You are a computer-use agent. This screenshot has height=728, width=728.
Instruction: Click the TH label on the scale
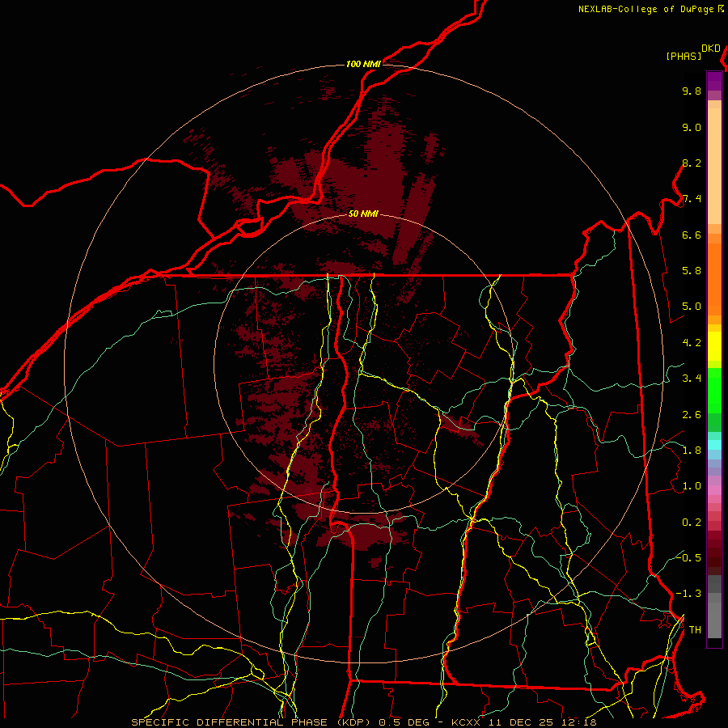tap(695, 630)
